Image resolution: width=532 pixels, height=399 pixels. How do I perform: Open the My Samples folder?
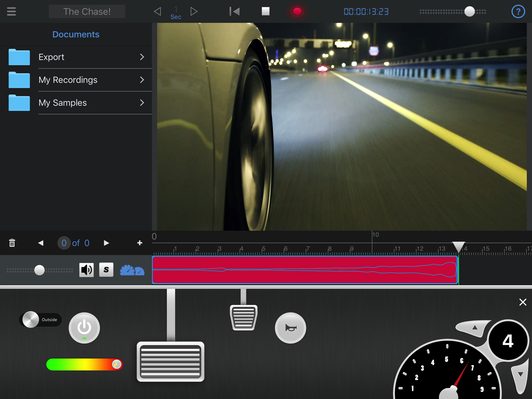click(x=76, y=103)
